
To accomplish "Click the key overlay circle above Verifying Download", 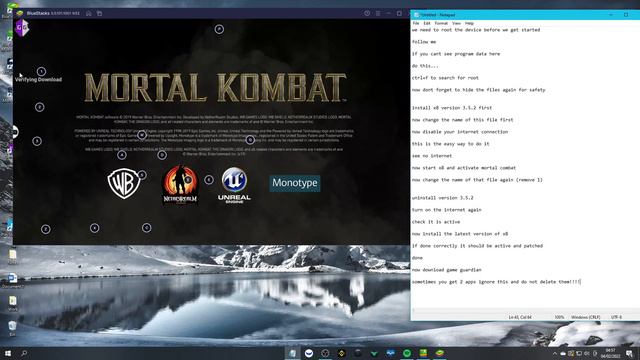I will (41, 71).
